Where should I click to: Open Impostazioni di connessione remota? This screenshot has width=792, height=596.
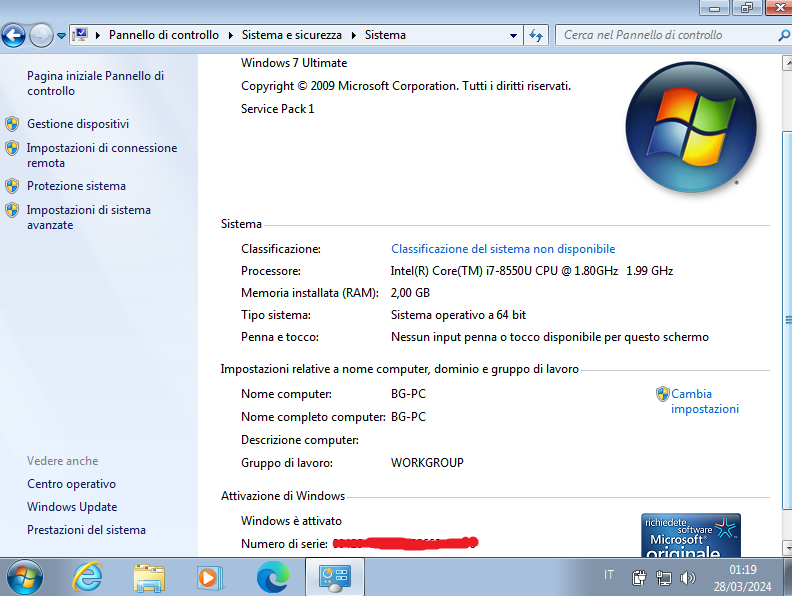pyautogui.click(x=102, y=156)
